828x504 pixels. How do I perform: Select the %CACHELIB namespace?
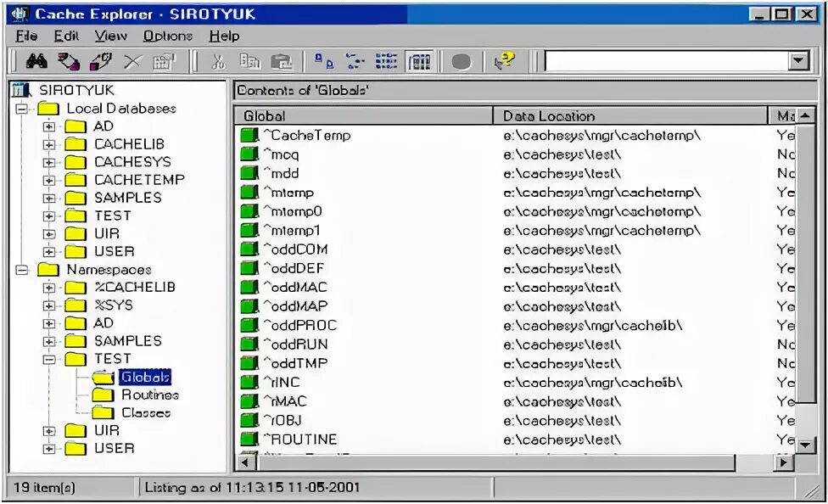[135, 287]
